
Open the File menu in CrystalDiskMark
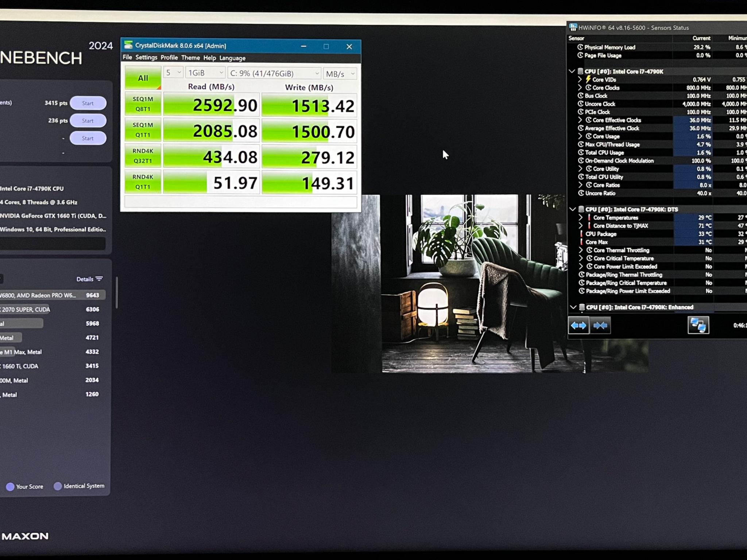[x=127, y=57]
